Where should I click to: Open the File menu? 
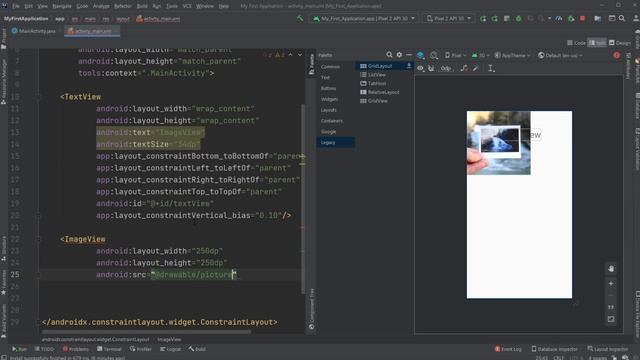pyautogui.click(x=16, y=6)
